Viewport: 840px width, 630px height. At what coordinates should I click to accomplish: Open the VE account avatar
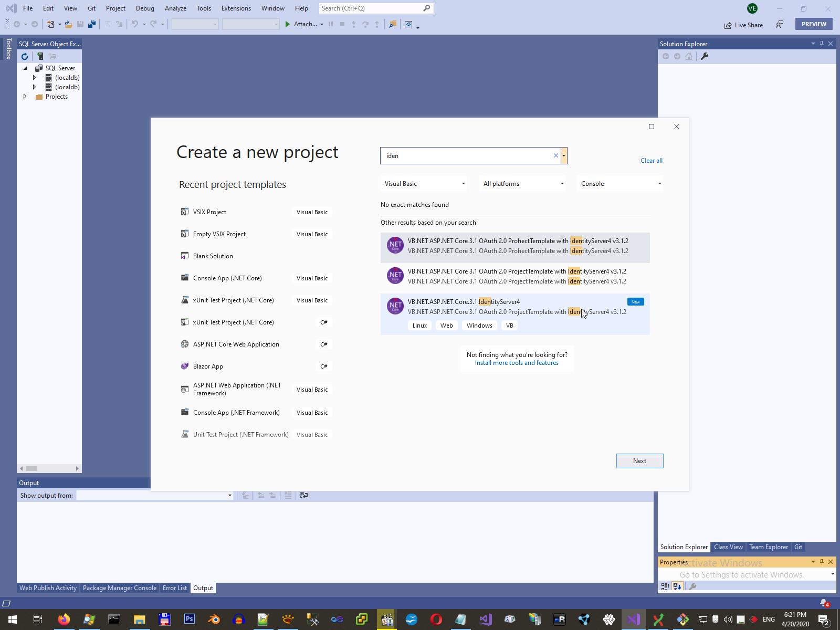pyautogui.click(x=752, y=8)
